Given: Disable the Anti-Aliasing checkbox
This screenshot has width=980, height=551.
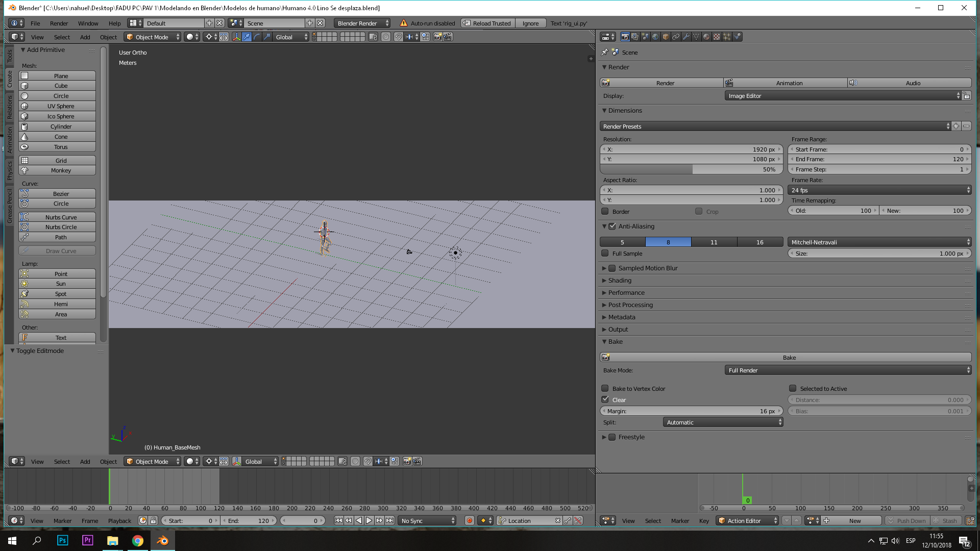Looking at the screenshot, I should tap(612, 227).
